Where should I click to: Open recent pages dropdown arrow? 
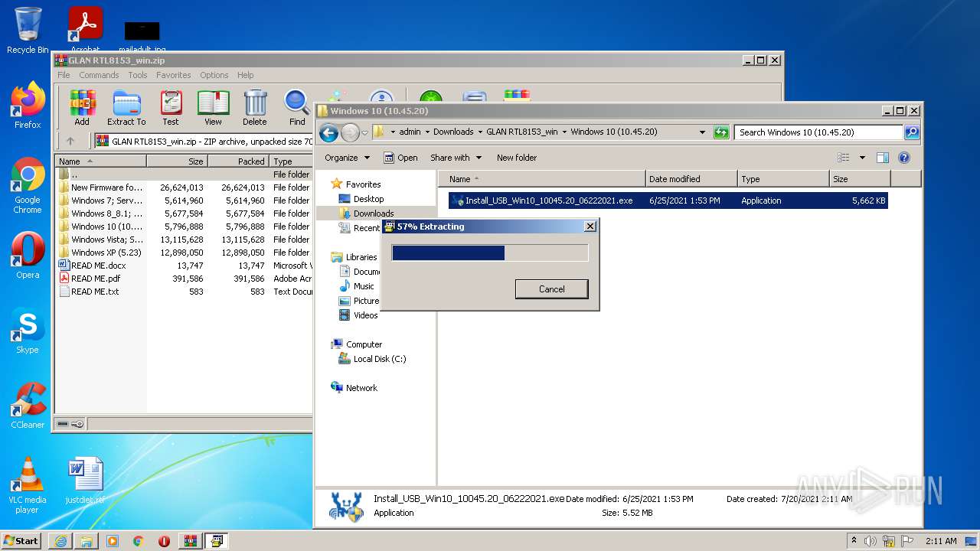[365, 132]
